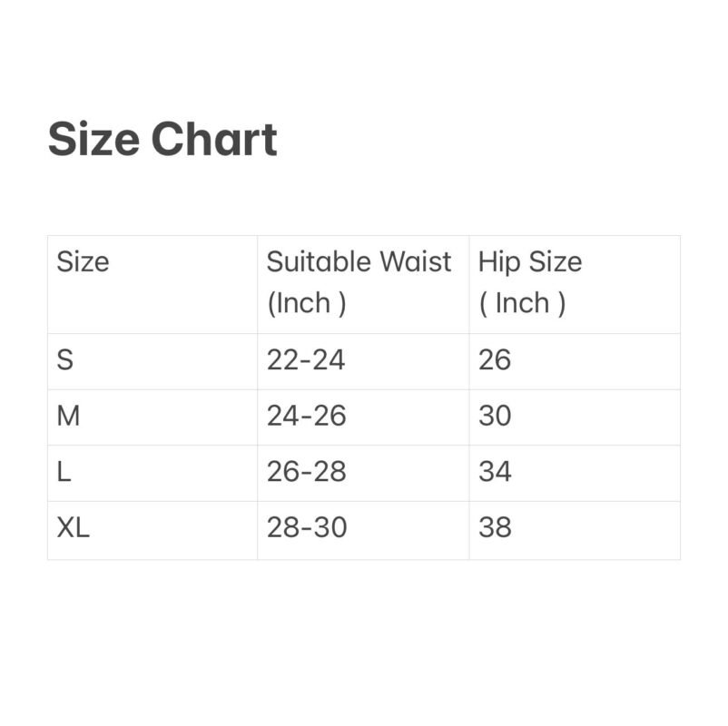Click the word "Size" in the large heading
This screenshot has width=728, height=726.
coord(93,140)
